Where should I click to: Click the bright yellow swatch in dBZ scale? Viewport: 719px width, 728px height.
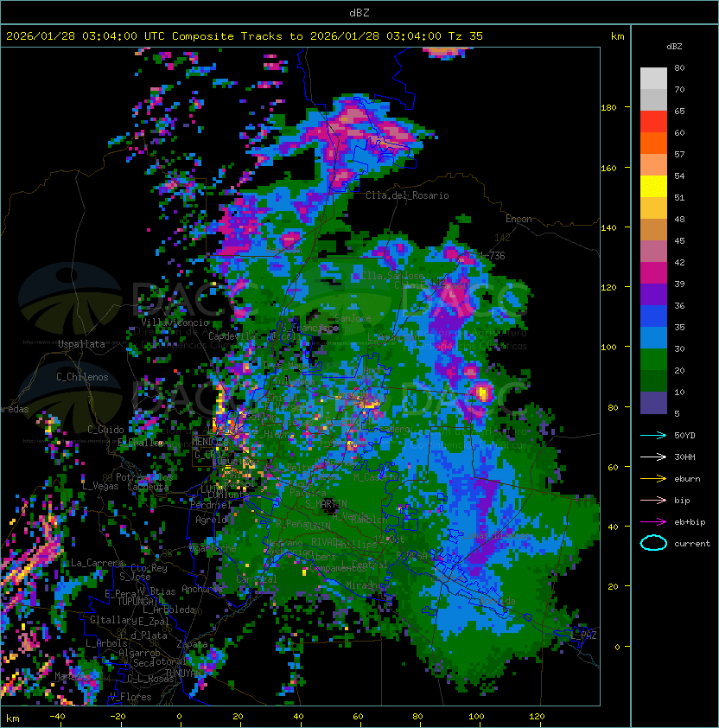point(653,187)
